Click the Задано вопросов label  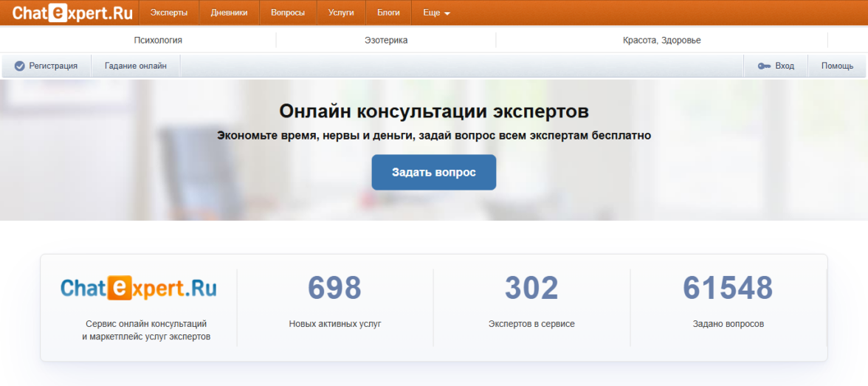728,324
